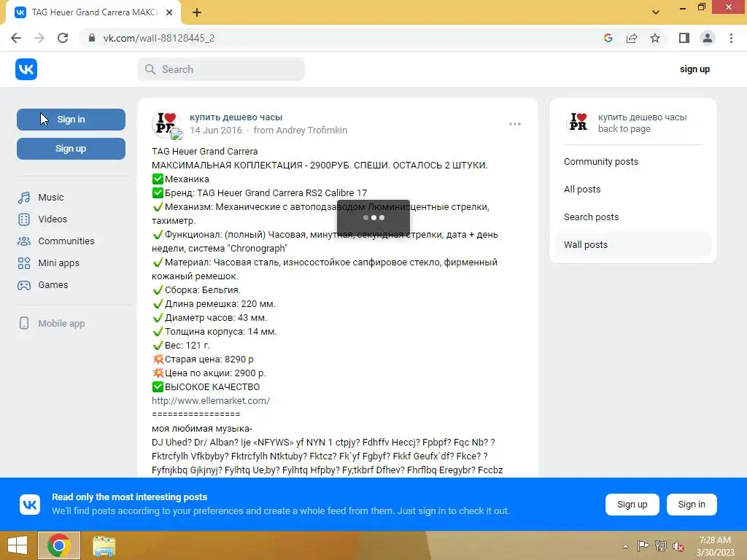Open Games in left sidebar
This screenshot has height=560, width=747.
[53, 285]
